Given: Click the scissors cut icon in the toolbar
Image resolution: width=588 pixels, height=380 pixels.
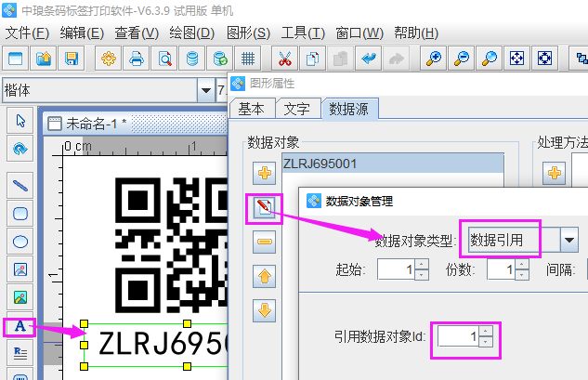Looking at the screenshot, I should click(x=285, y=59).
